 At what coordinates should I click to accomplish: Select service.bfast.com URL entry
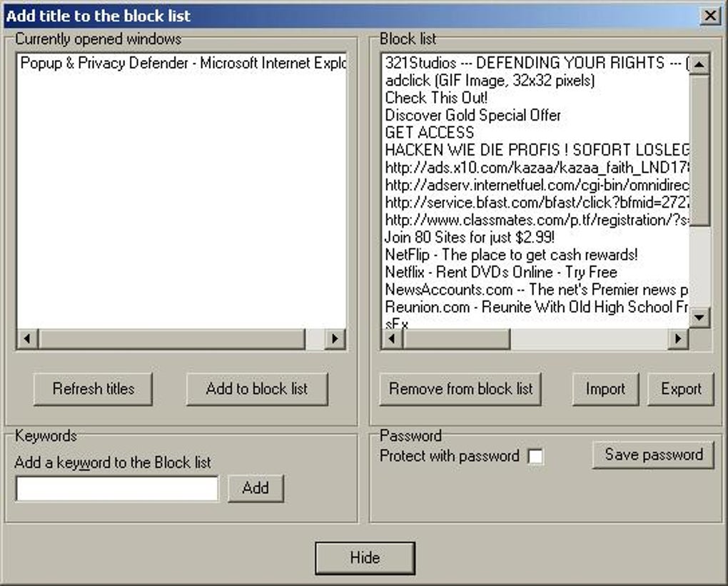[536, 203]
